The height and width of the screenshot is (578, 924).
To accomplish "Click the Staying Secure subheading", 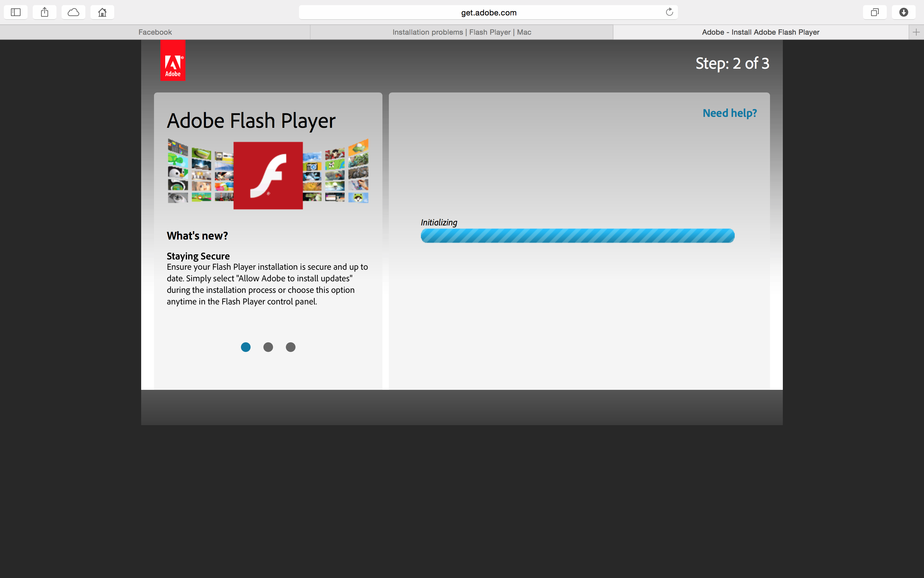I will 198,256.
